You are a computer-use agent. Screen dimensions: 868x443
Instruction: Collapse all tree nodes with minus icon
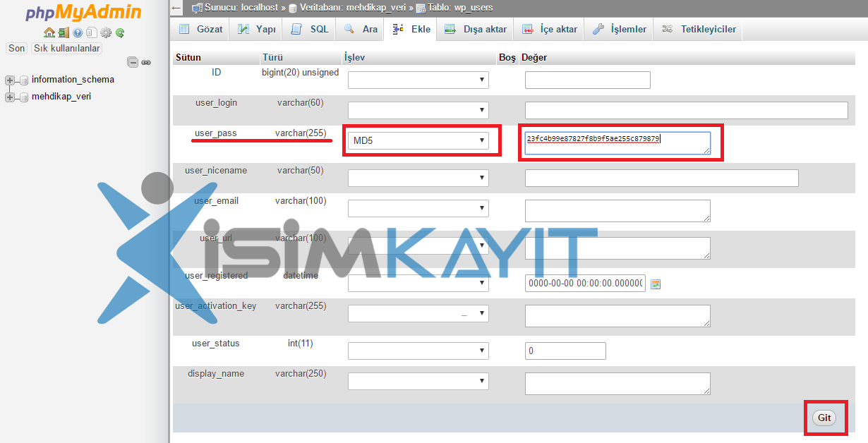133,62
